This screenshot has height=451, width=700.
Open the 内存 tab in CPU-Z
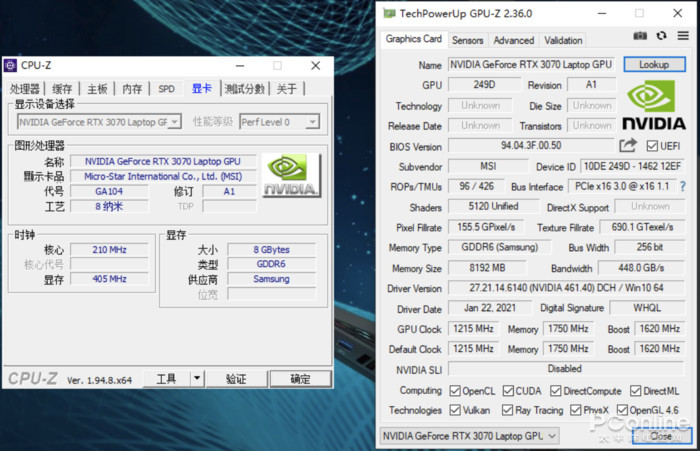click(x=132, y=89)
